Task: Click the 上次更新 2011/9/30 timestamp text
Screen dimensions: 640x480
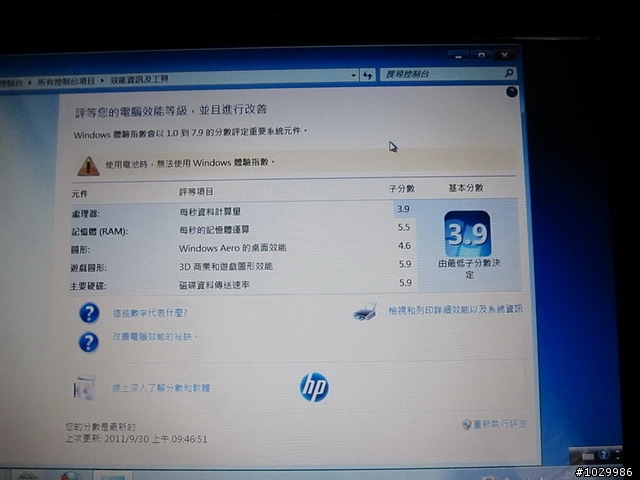Action: tap(136, 439)
